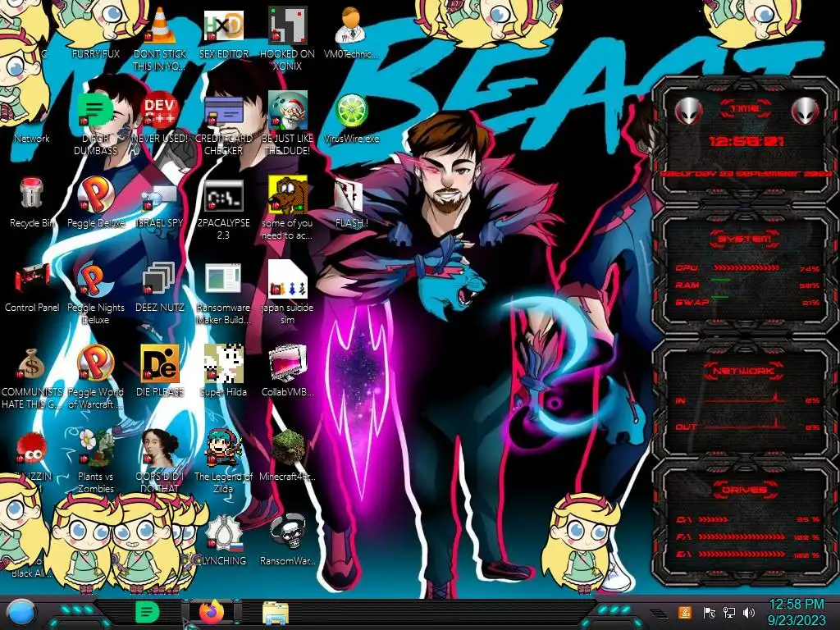This screenshot has width=840, height=630.
Task: Open the Control Panel icon
Action: point(32,279)
